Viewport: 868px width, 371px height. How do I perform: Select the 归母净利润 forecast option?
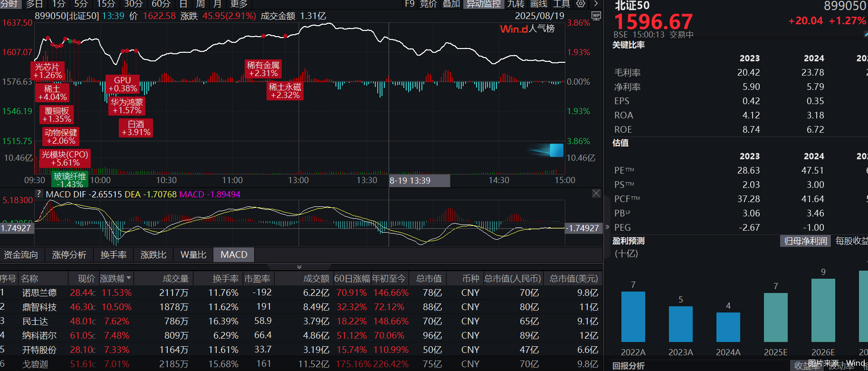point(805,241)
